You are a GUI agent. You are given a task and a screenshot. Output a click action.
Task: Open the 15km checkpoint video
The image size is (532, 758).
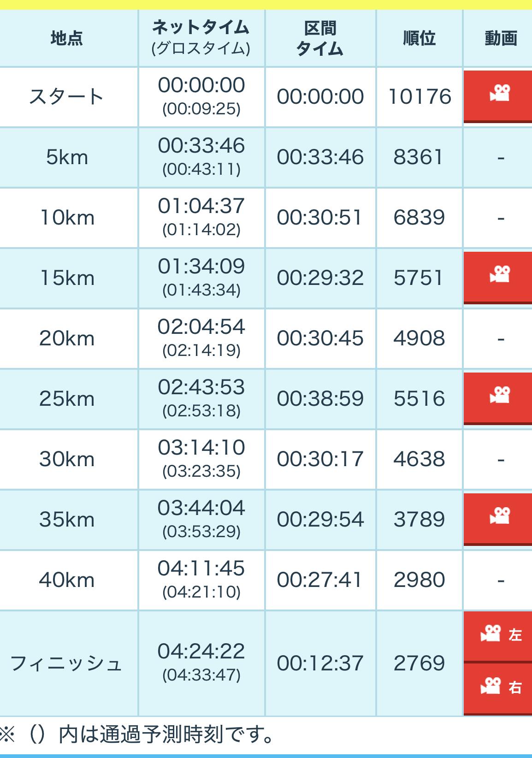coord(499,276)
